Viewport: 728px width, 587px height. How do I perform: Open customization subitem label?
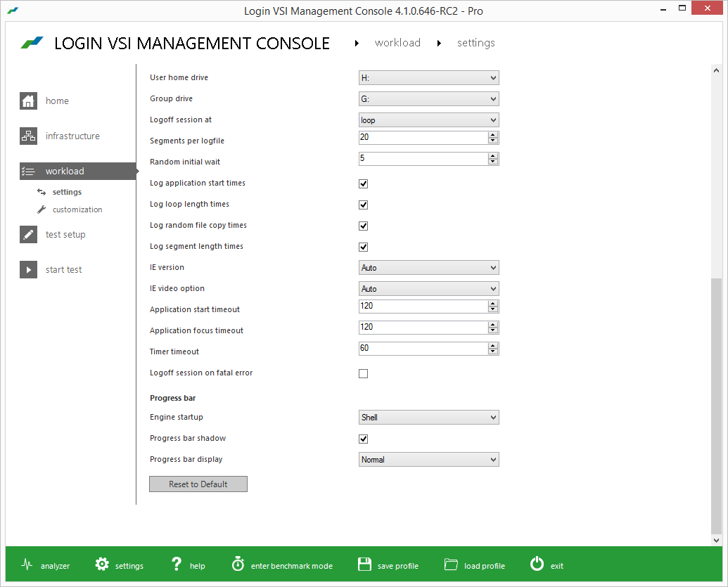[77, 209]
